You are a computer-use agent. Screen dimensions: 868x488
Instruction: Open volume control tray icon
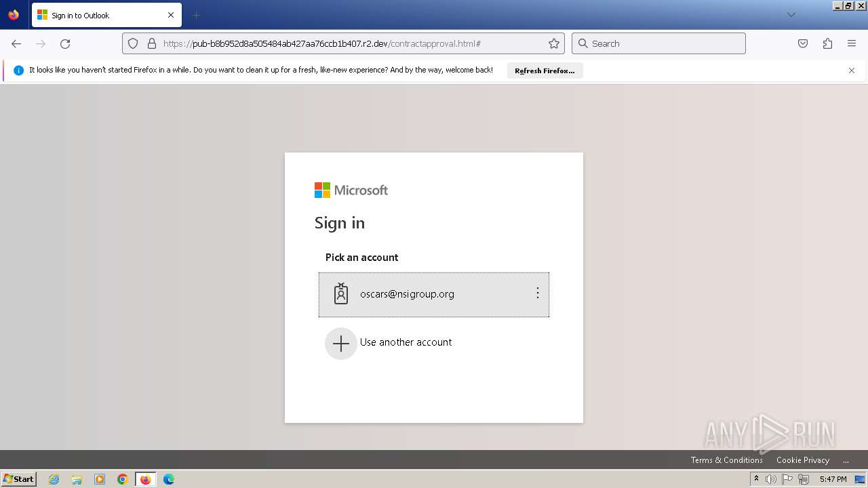[x=771, y=479]
